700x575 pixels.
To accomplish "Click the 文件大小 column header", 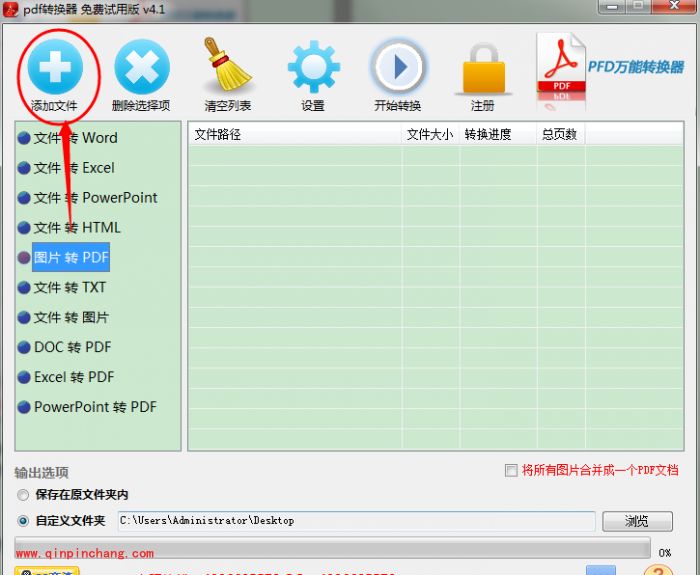I will coord(430,134).
